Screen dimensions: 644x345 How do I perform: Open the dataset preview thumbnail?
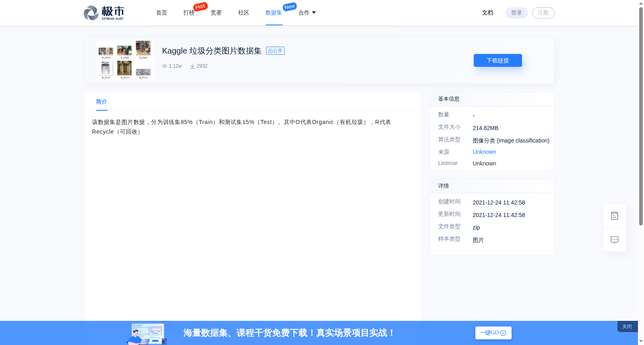[125, 60]
